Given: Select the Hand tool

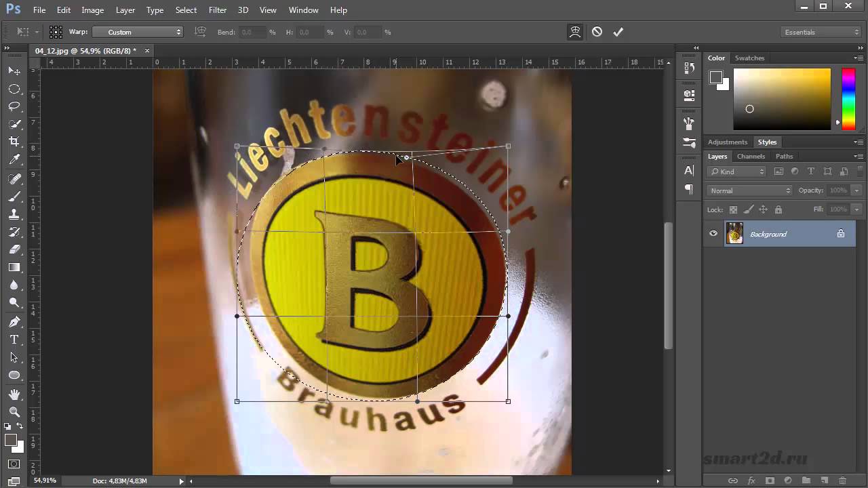Looking at the screenshot, I should tap(14, 394).
